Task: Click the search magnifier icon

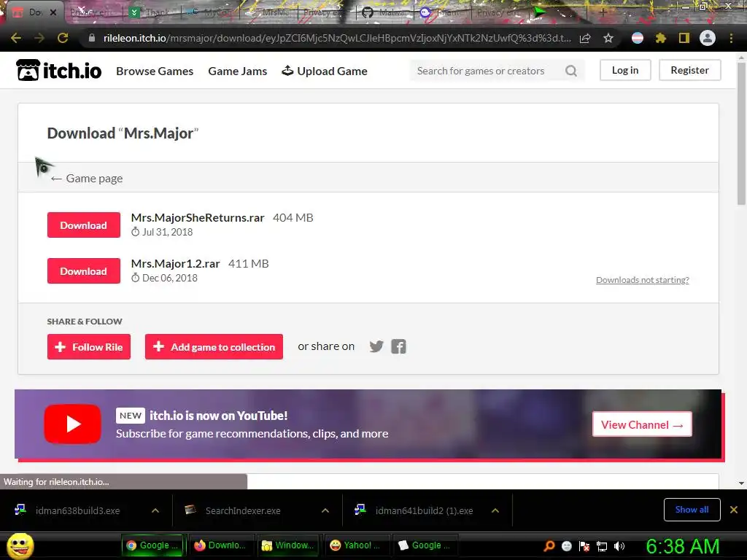Action: click(570, 71)
